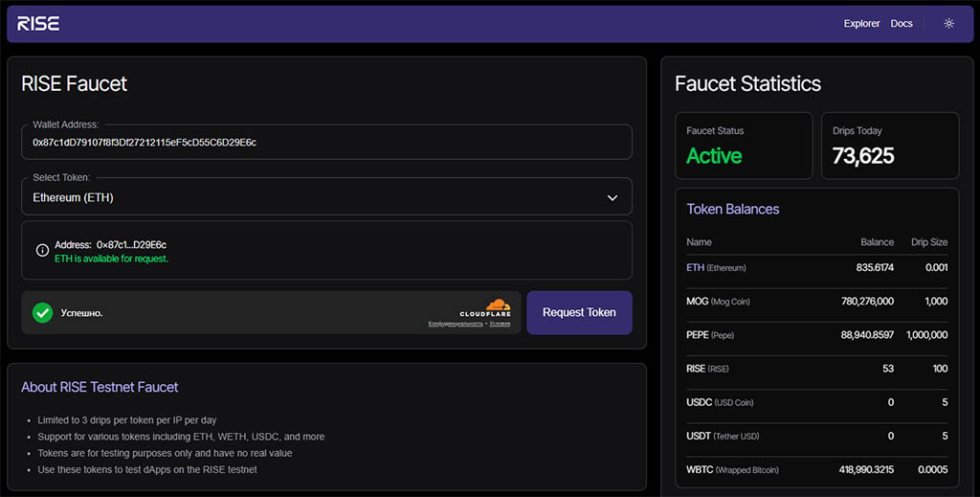The image size is (980, 497).
Task: Click the Успешно verification widget
Action: click(x=271, y=312)
